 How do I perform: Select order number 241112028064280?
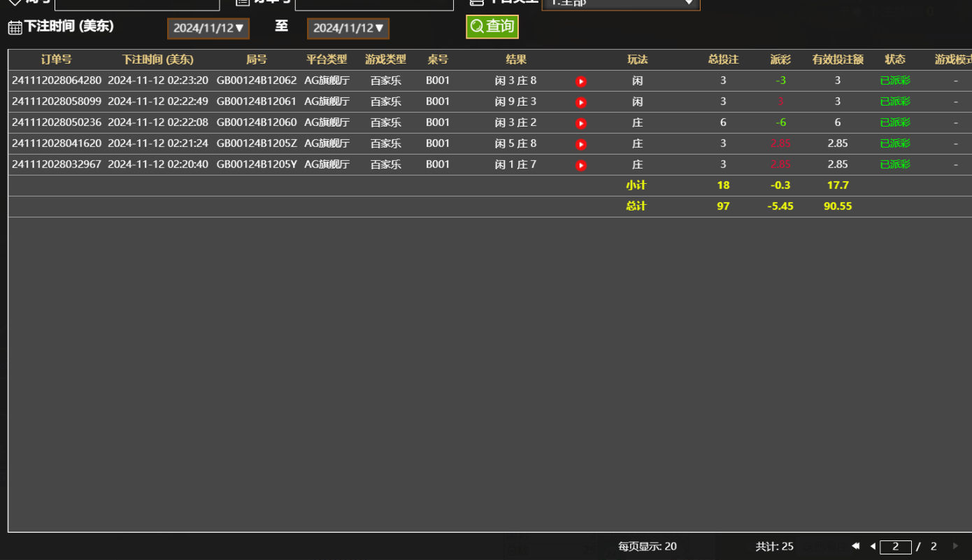56,80
